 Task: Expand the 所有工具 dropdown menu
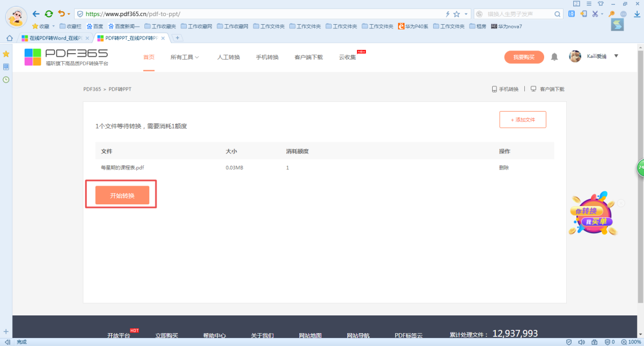(185, 57)
